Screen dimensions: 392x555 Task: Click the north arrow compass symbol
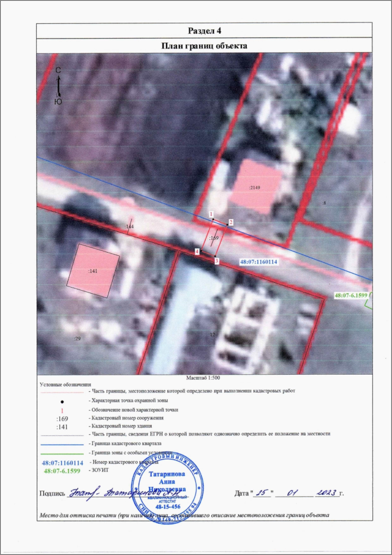[x=58, y=86]
